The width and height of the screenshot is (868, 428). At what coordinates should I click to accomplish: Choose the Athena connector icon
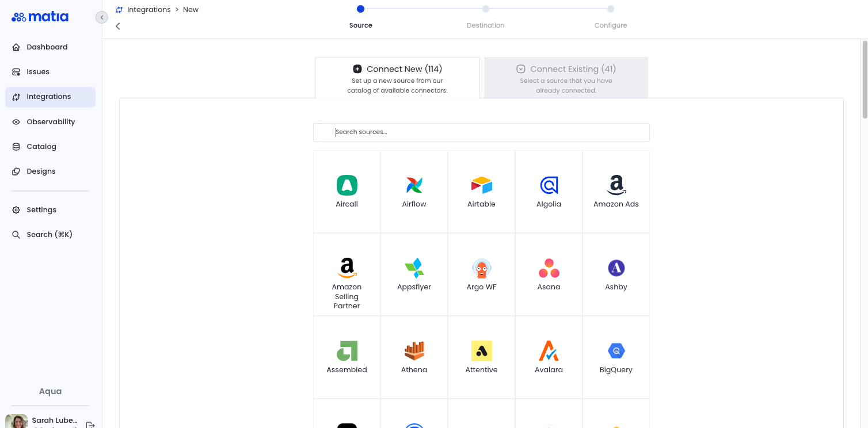tap(414, 351)
